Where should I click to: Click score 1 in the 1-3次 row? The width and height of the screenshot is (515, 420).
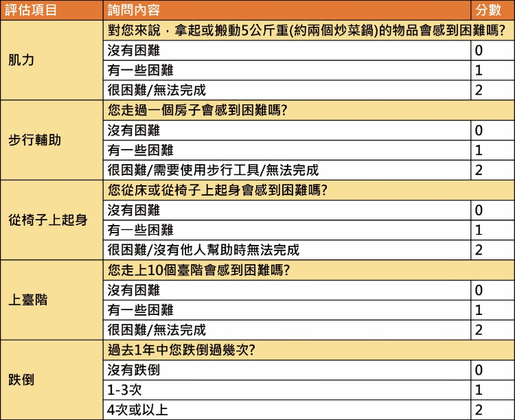(492, 390)
